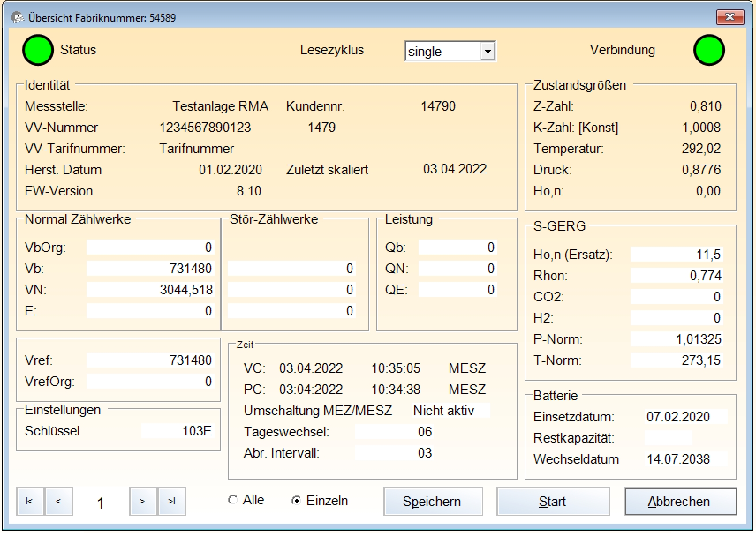This screenshot has width=756, height=533.
Task: Click the QN Leistung value field
Action: (x=457, y=268)
